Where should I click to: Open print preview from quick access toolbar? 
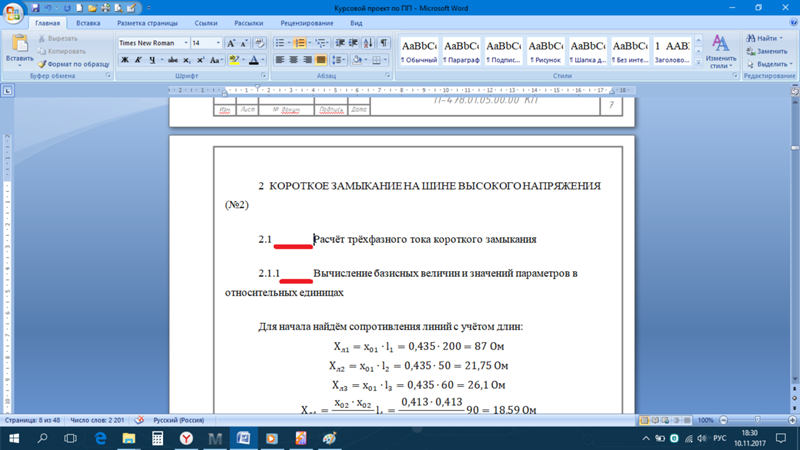118,8
